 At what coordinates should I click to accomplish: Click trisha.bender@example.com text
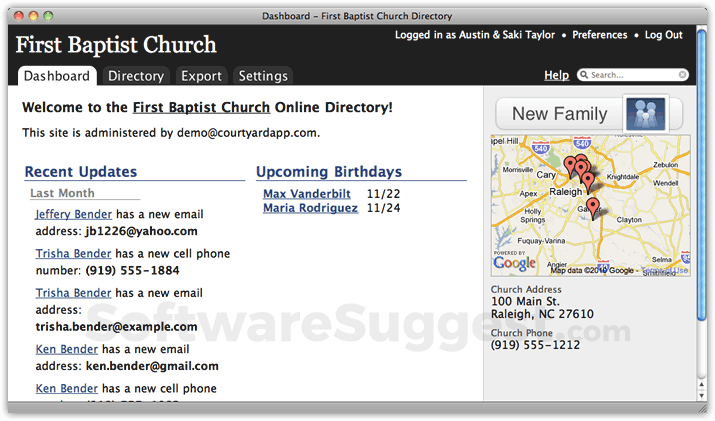pyautogui.click(x=116, y=327)
